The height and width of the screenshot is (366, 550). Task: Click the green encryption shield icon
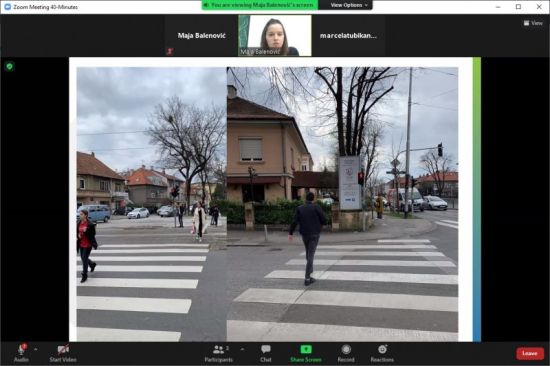(x=9, y=66)
